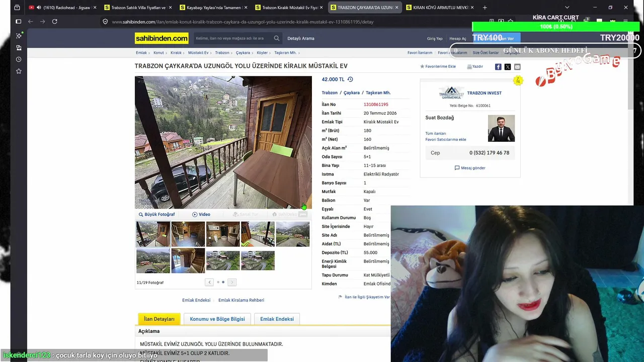Click Favori Satıcılarıma ekle link

446,139
